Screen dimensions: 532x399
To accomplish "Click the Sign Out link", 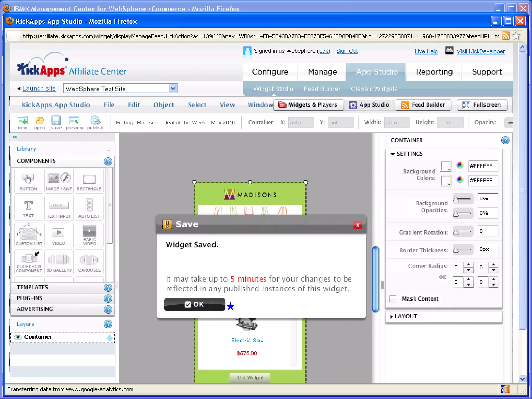I will [x=347, y=51].
